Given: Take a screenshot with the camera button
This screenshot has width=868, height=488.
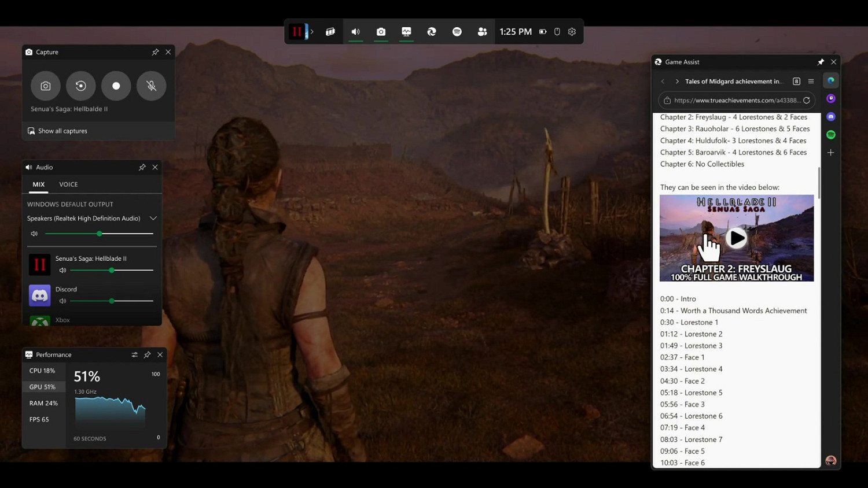Looking at the screenshot, I should pyautogui.click(x=46, y=86).
